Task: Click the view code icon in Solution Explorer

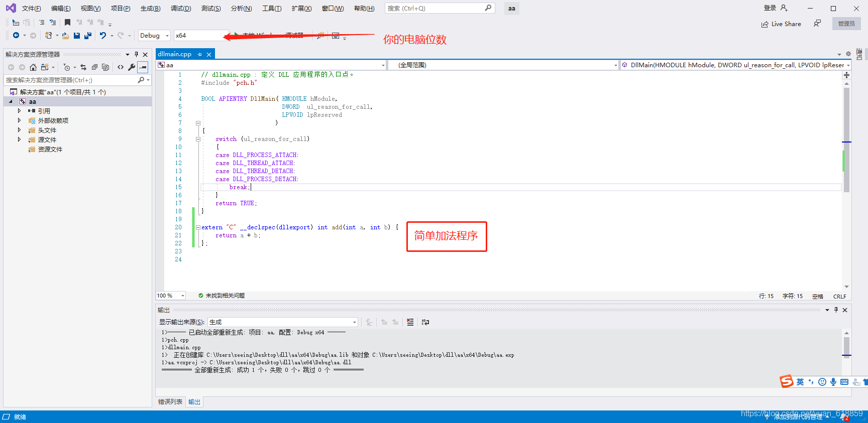Action: [121, 67]
